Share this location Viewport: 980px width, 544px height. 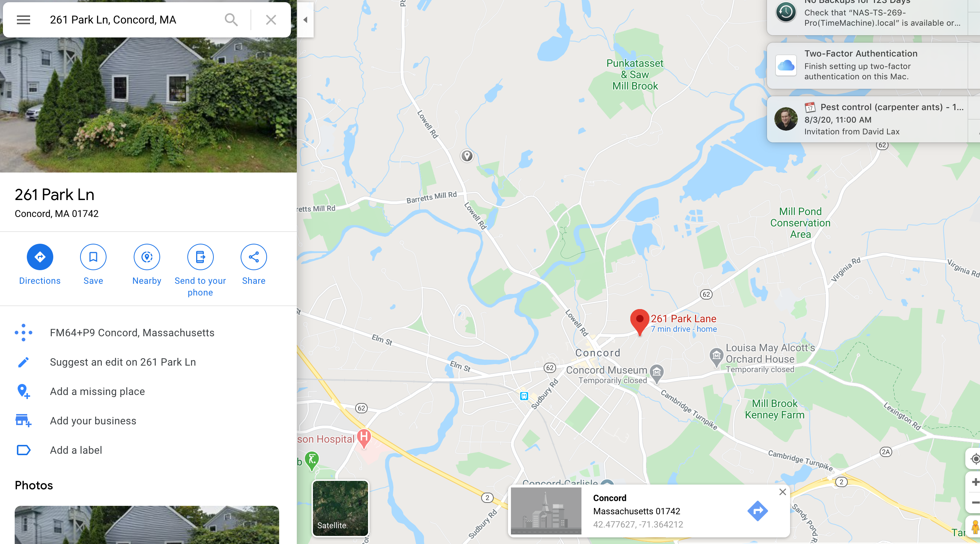tap(254, 257)
